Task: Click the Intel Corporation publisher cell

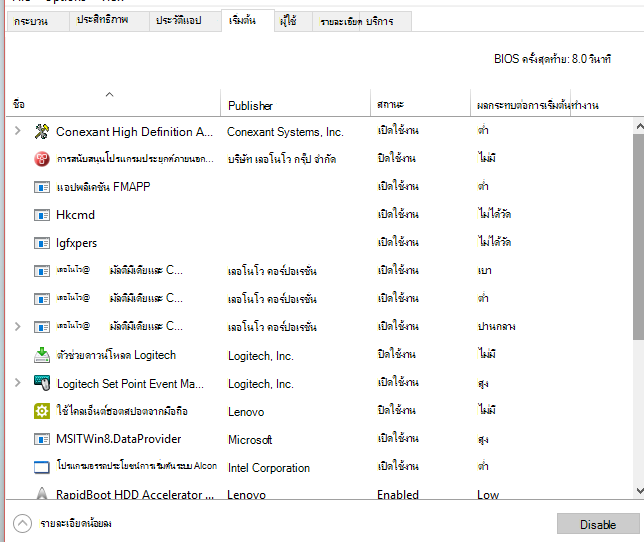Action: click(x=269, y=468)
